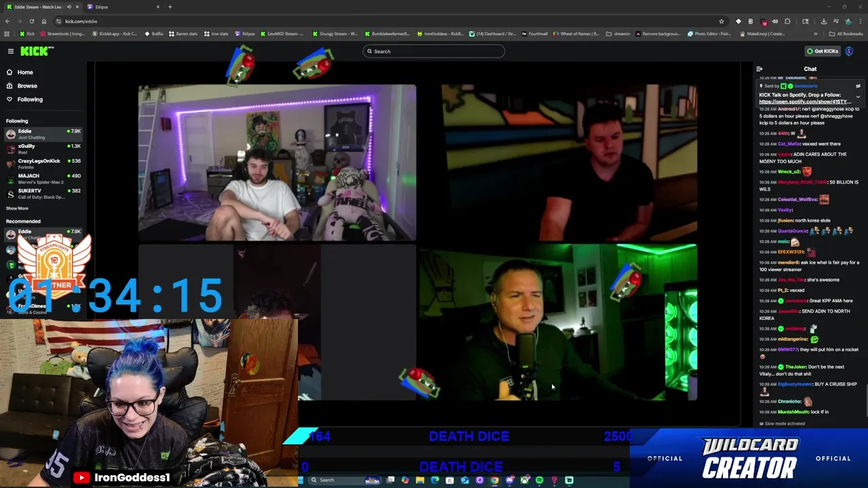
Task: Open extension with red 12 badge
Action: (x=764, y=22)
